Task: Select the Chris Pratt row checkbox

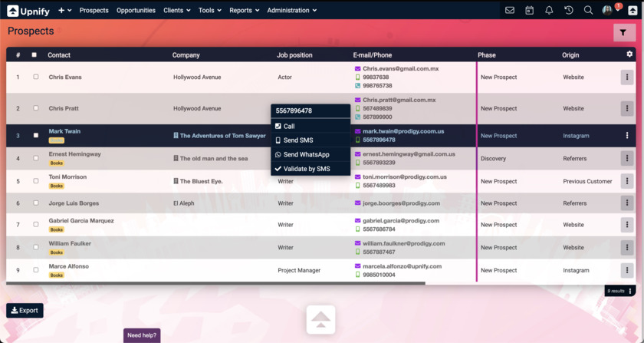Action: [x=35, y=108]
